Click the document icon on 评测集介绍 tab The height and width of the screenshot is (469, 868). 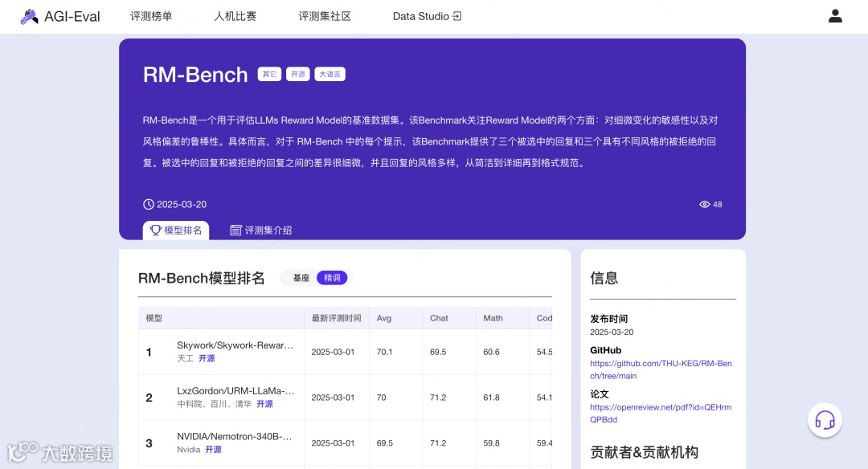tap(235, 230)
